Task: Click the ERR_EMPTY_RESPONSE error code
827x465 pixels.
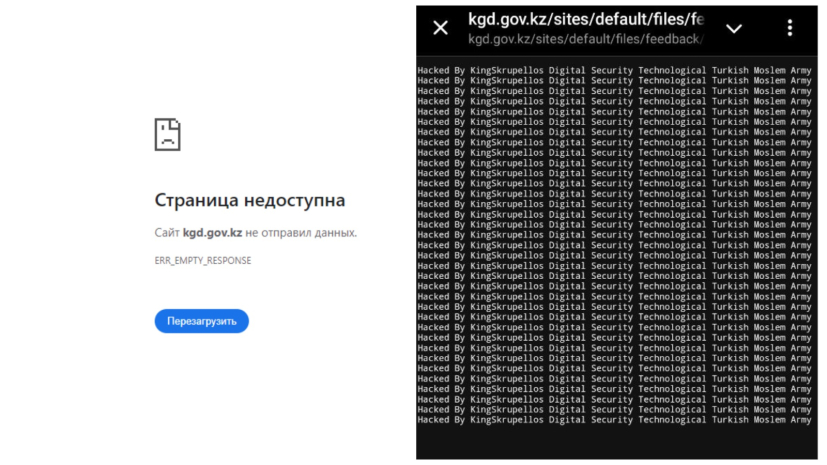Action: tap(203, 260)
